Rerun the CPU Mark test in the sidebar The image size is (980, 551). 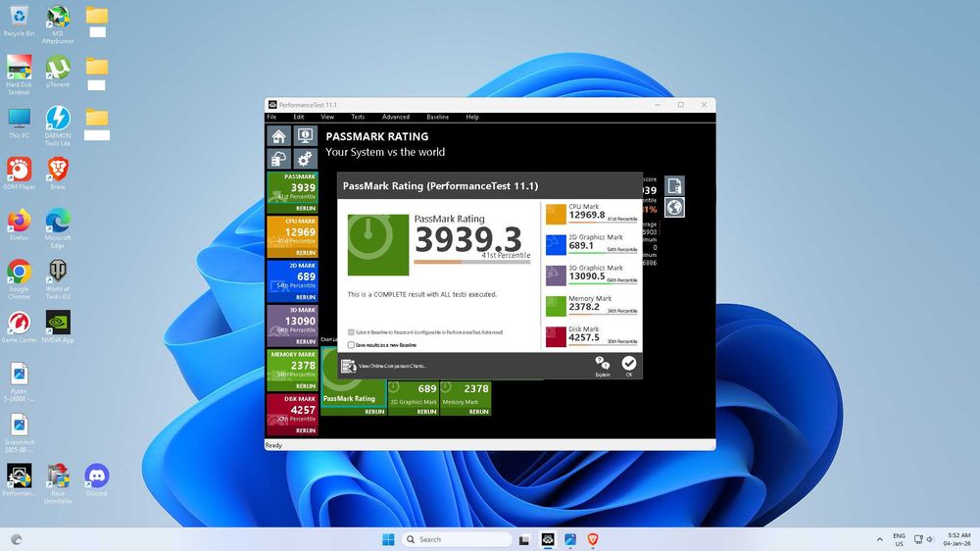[x=306, y=253]
